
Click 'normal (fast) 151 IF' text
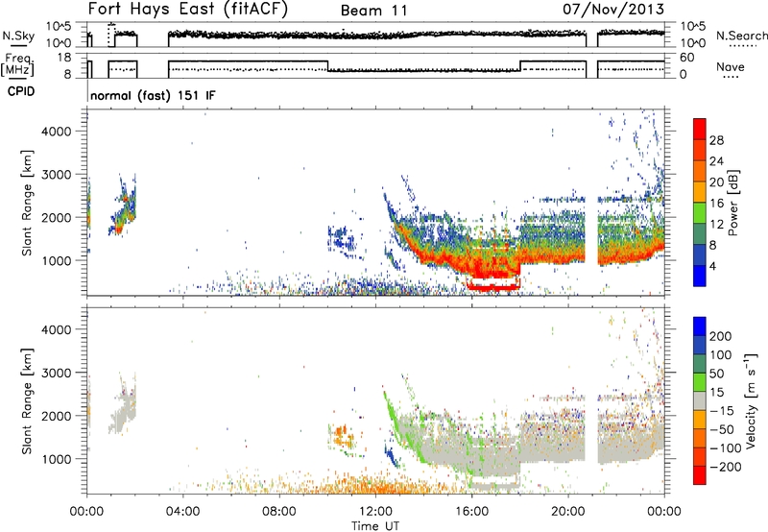153,96
